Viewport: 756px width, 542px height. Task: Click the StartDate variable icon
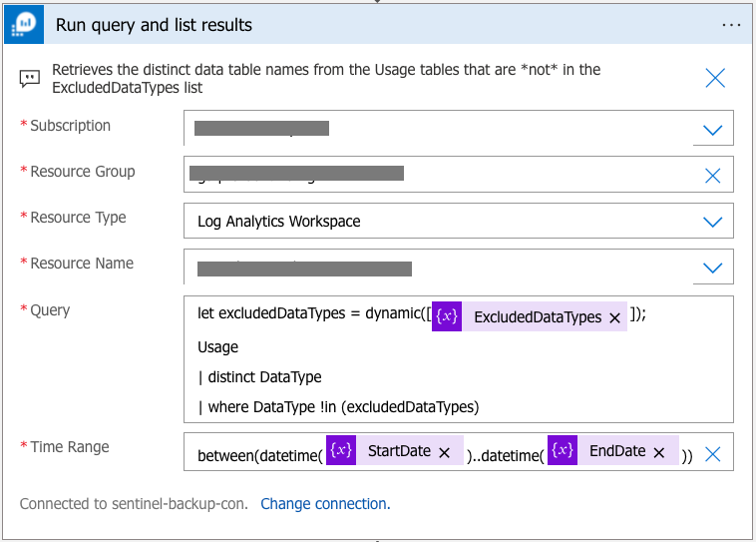tap(341, 451)
